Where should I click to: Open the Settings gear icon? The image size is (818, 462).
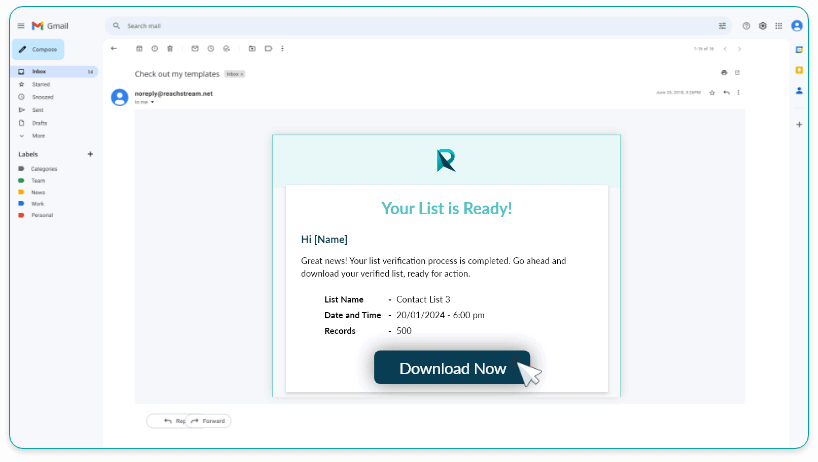coord(762,26)
